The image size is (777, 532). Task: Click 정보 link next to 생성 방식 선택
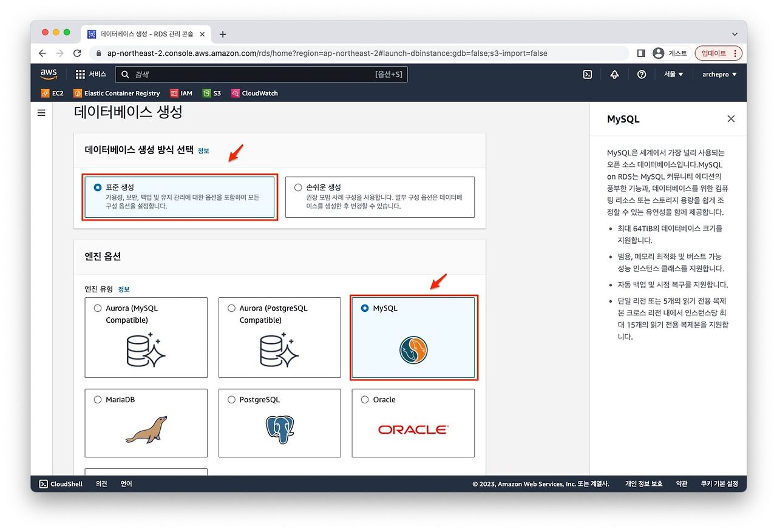click(203, 150)
